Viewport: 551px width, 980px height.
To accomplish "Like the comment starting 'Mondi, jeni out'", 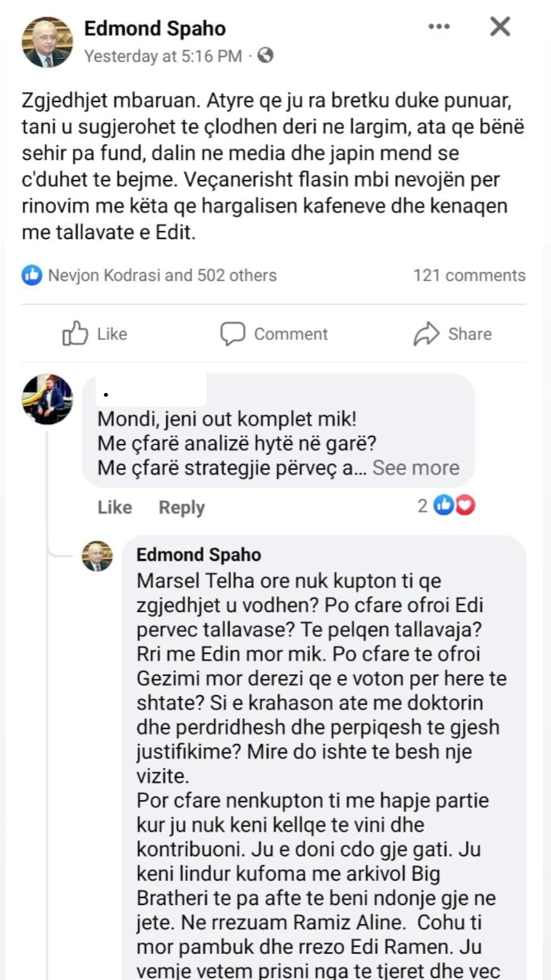I will [115, 507].
